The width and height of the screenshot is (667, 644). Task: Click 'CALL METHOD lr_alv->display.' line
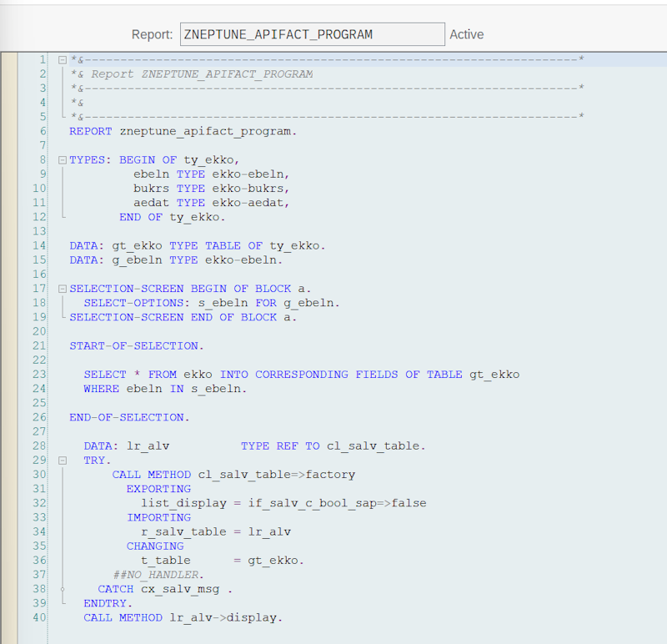click(183, 617)
